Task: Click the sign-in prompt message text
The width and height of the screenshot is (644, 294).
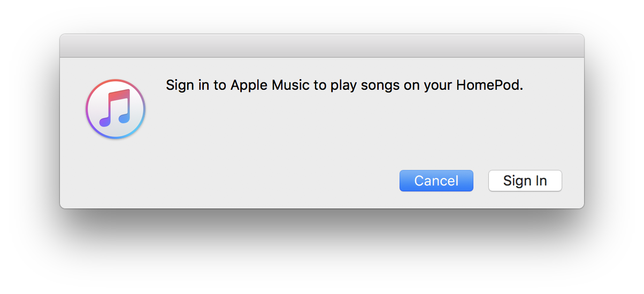Action: pos(344,86)
